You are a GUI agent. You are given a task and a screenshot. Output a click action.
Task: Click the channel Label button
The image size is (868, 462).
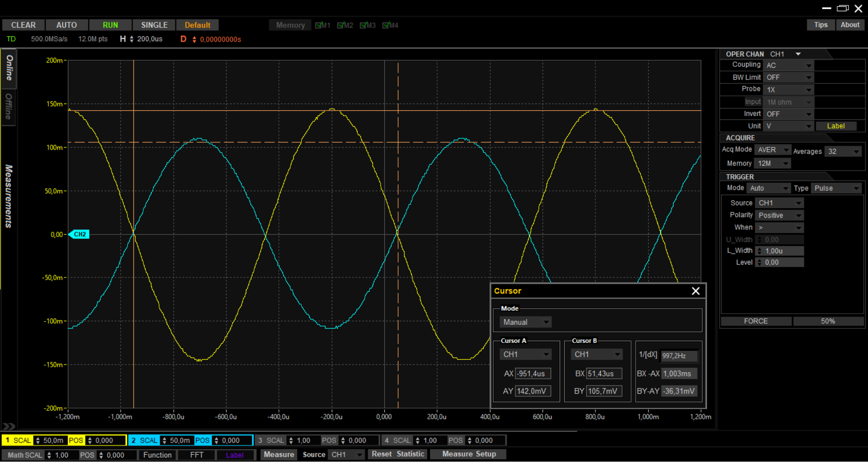pos(836,126)
